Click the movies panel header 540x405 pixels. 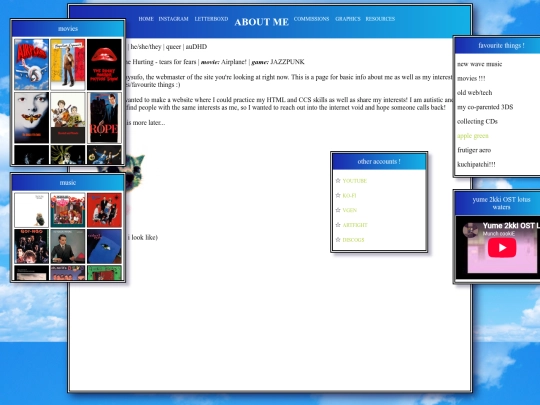pyautogui.click(x=68, y=29)
